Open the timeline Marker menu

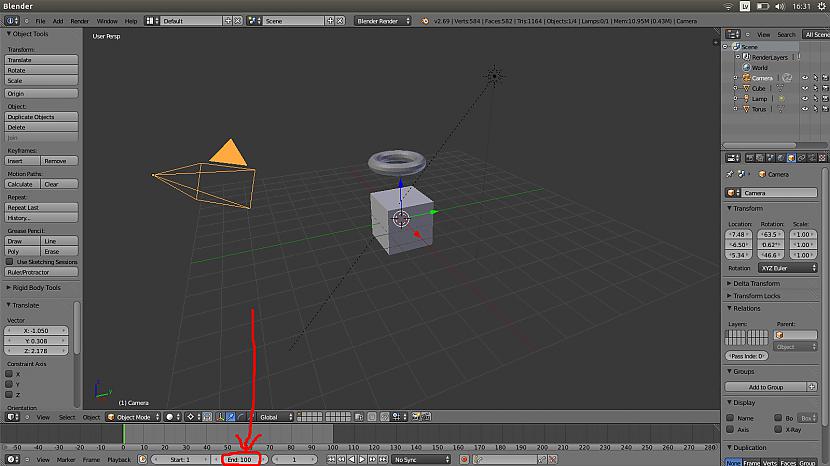click(x=66, y=459)
